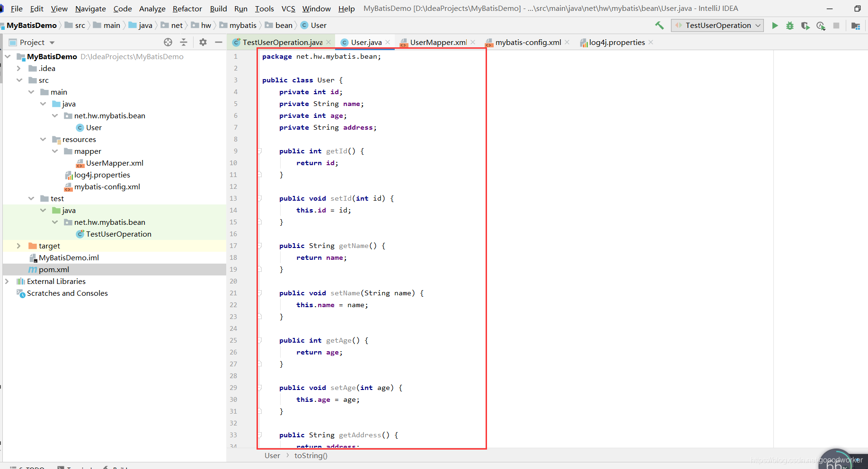Open the TestUserOperation run configuration dropdown
868x469 pixels.
[x=717, y=26]
